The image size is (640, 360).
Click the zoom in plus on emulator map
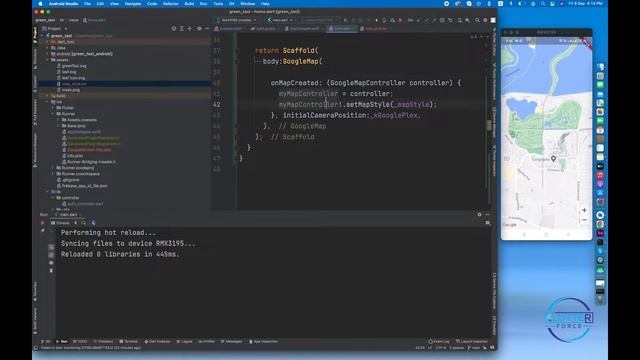[584, 210]
